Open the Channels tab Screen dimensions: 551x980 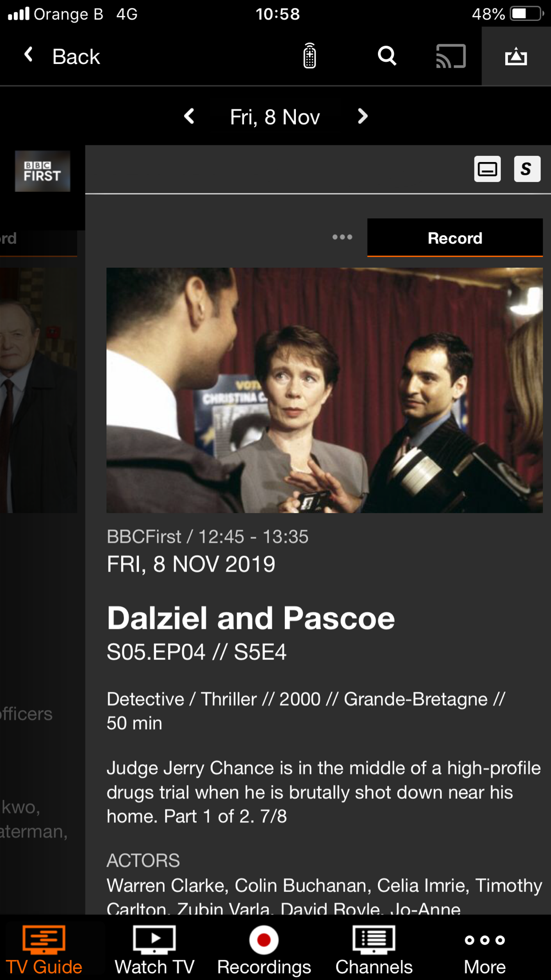tap(374, 950)
